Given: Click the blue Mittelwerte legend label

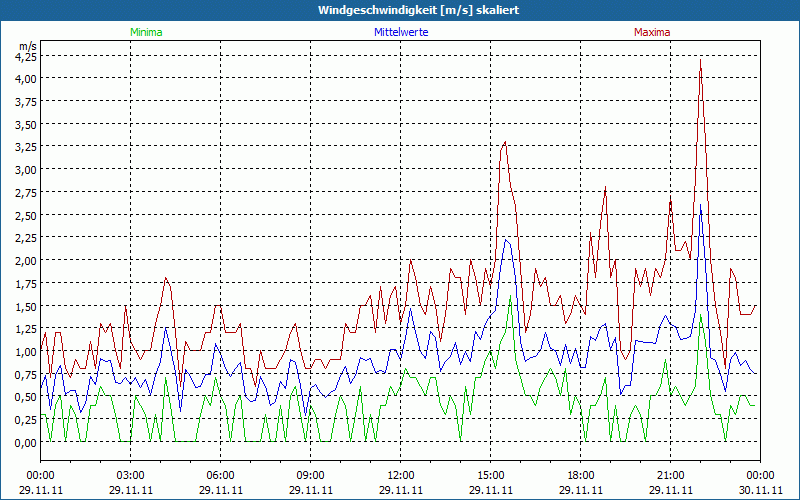Looking at the screenshot, I should [401, 32].
